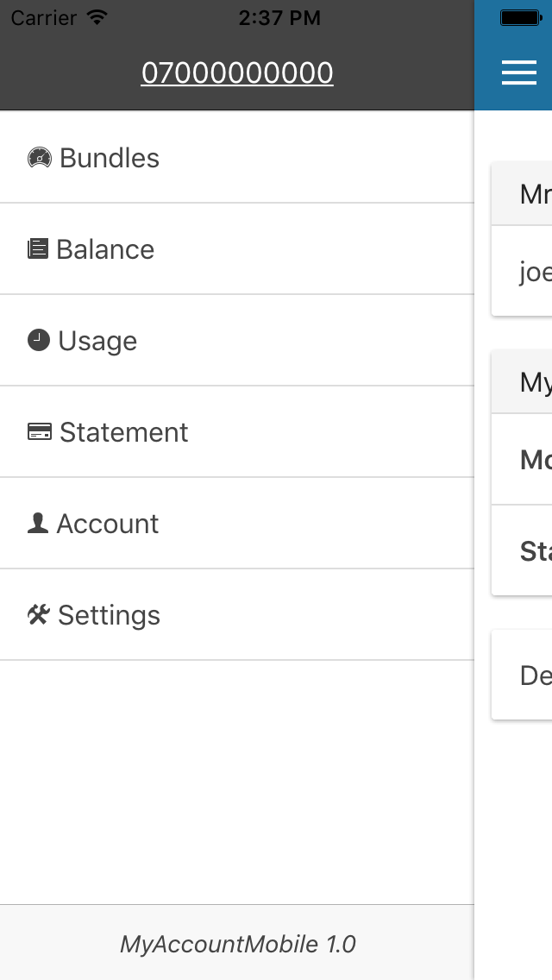Viewport: 552px width, 980px height.
Task: Toggle the hamburger menu button
Action: coord(519,72)
